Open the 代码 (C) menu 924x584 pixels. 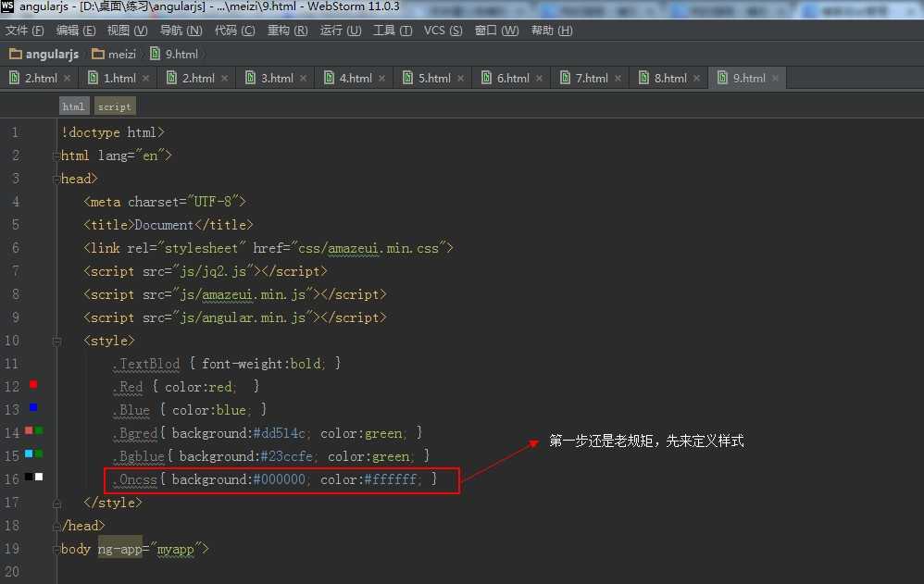pyautogui.click(x=234, y=31)
